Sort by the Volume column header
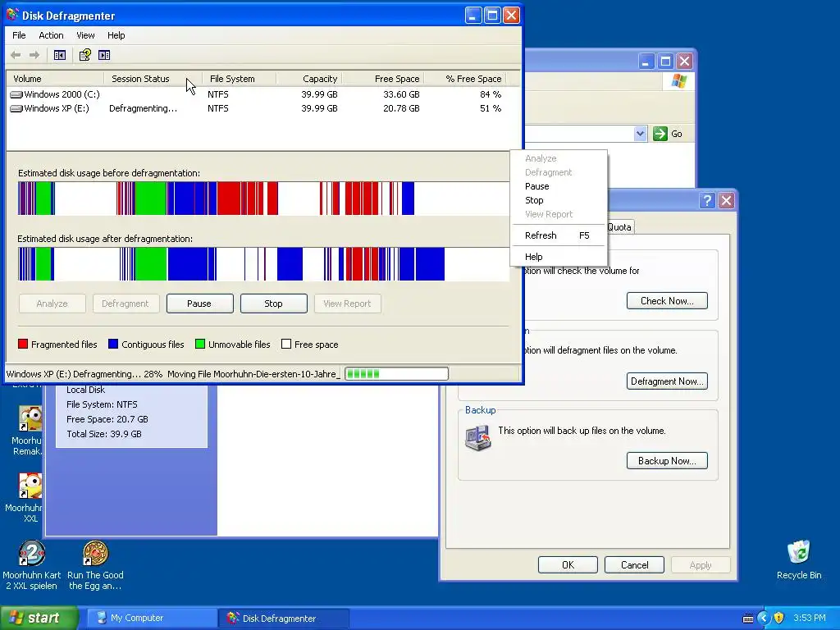 pyautogui.click(x=55, y=79)
